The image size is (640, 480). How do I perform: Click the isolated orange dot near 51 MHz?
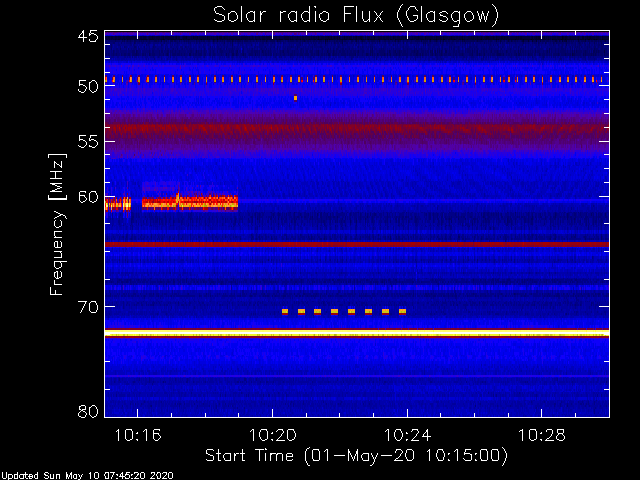tap(296, 98)
